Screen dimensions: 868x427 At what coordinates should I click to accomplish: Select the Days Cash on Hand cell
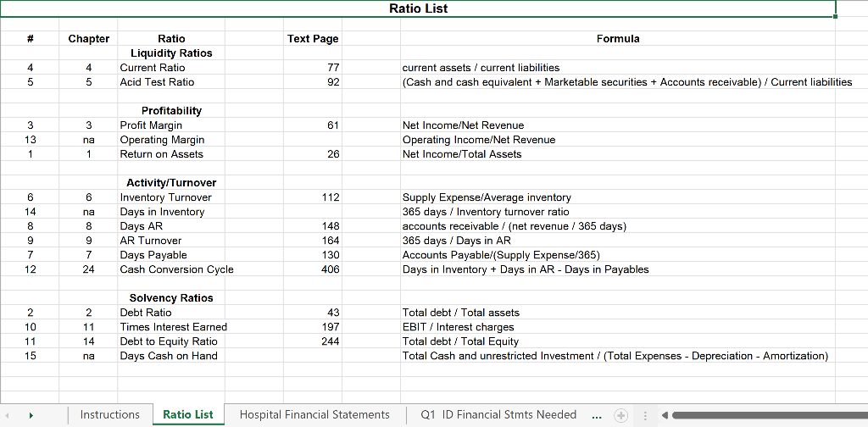[x=171, y=356]
